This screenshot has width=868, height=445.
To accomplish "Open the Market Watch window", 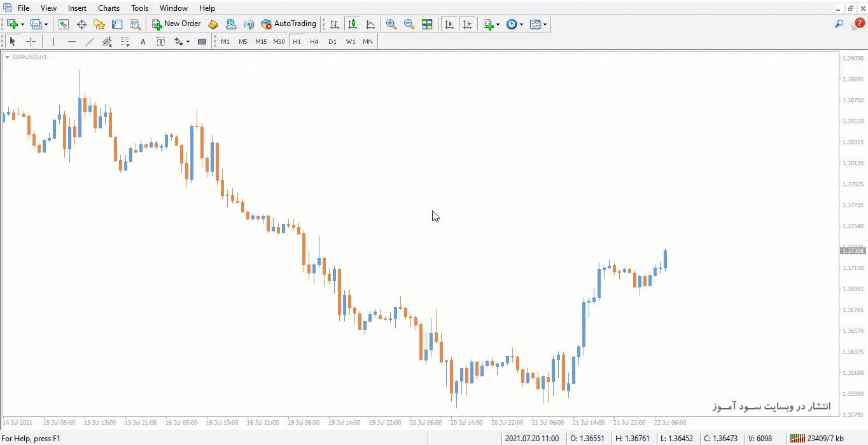I will (64, 24).
